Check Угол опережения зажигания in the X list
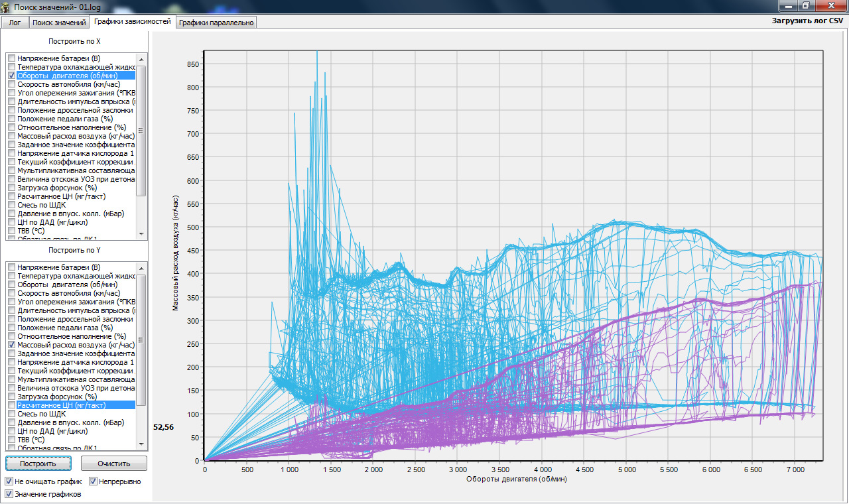Image resolution: width=849 pixels, height=504 pixels. click(x=11, y=93)
